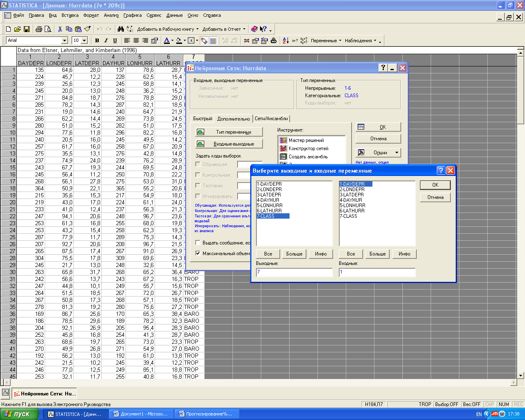The height and width of the screenshot is (420, 525).
Task: Click Инфо under input variables list
Action: tap(404, 254)
